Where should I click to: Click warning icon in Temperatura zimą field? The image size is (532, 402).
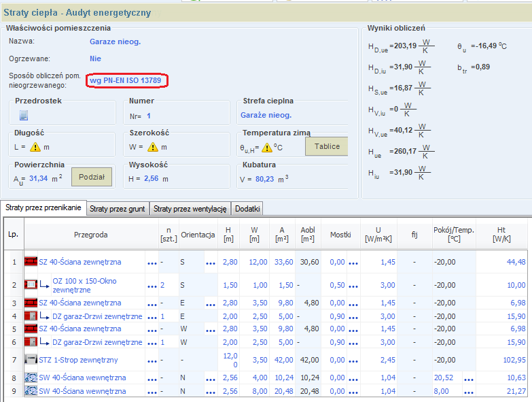pyautogui.click(x=267, y=148)
